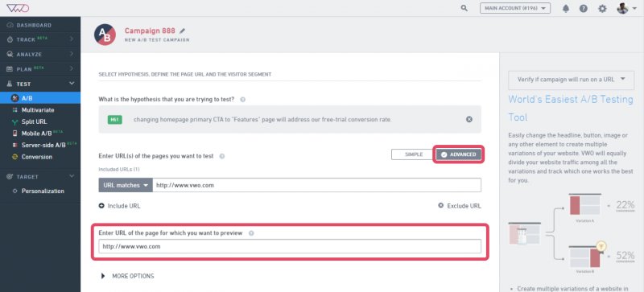Open help question mark icon in header
This screenshot has height=292, width=644.
point(583,9)
